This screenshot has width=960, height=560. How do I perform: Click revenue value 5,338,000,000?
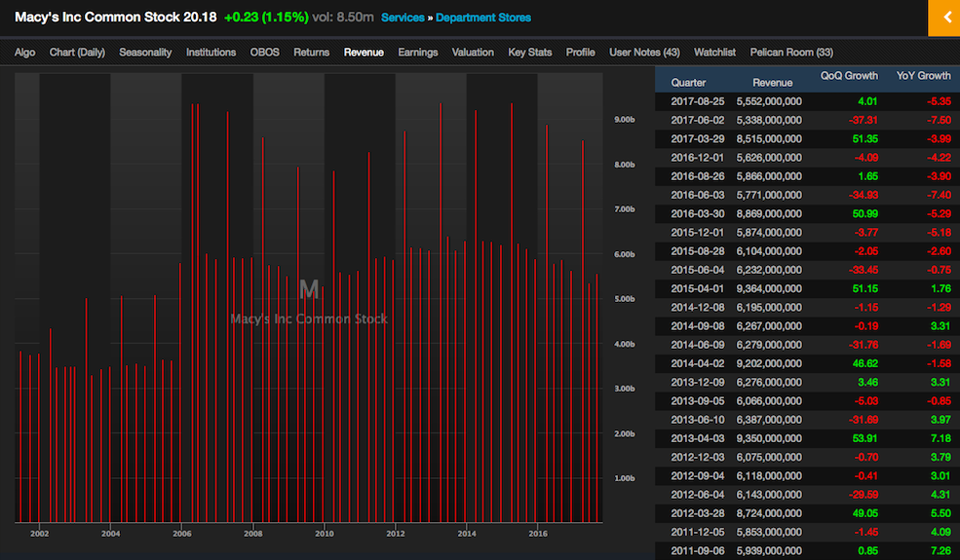click(x=769, y=121)
